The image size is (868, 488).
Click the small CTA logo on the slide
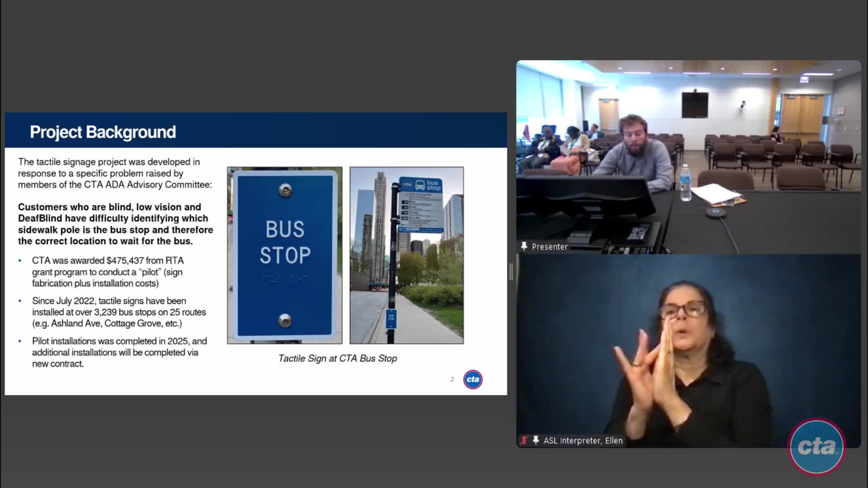coord(473,379)
